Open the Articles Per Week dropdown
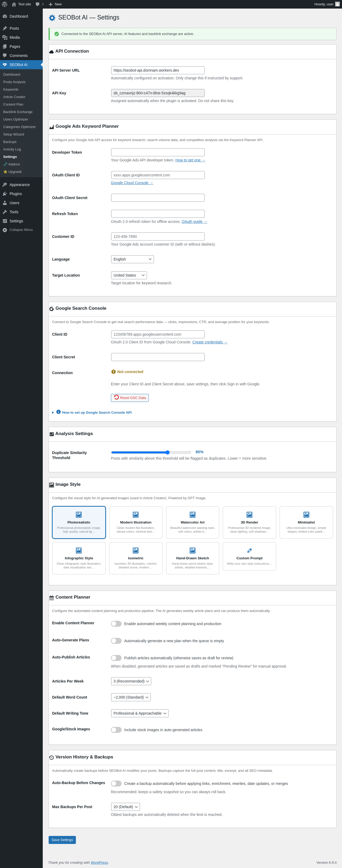The height and width of the screenshot is (868, 342). coord(131,681)
